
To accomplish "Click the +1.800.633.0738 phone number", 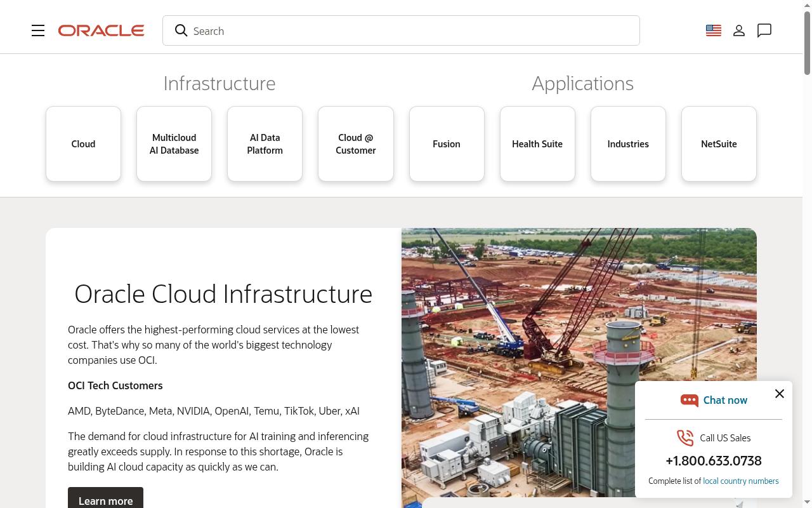I will pyautogui.click(x=714, y=460).
